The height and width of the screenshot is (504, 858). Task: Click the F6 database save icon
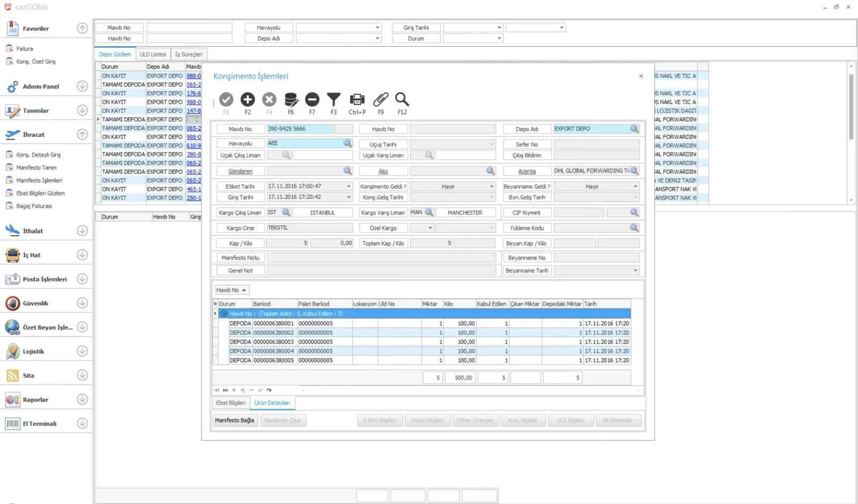point(291,100)
